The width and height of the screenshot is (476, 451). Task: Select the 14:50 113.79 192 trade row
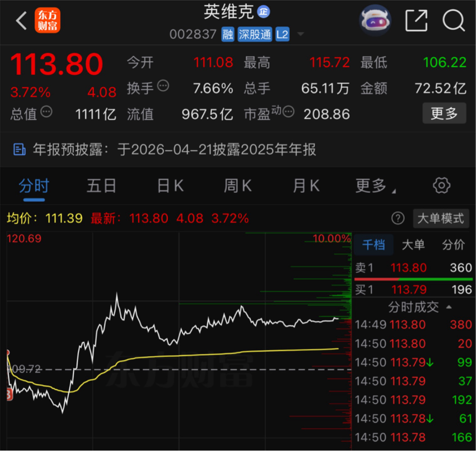point(413,400)
